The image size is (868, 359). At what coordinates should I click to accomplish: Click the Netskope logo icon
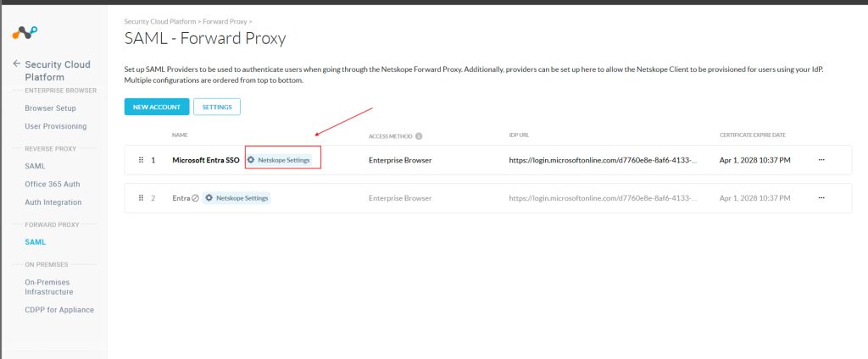point(25,33)
